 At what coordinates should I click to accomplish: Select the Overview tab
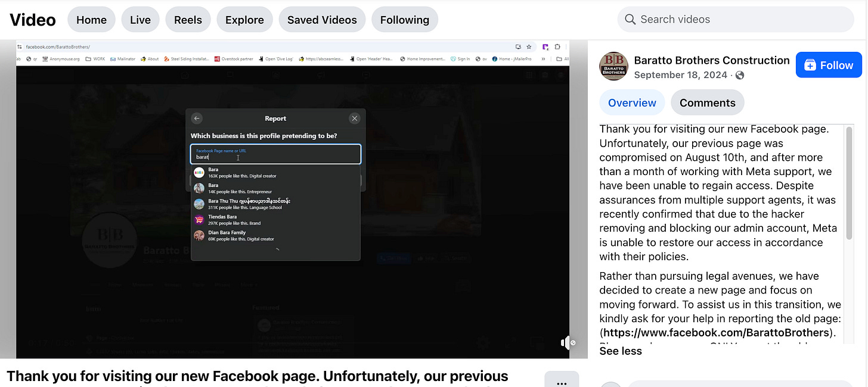[x=632, y=102]
